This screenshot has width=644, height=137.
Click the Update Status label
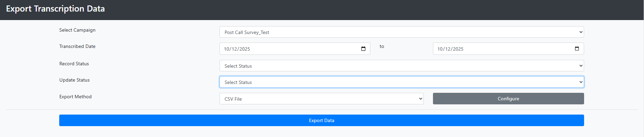74,80
